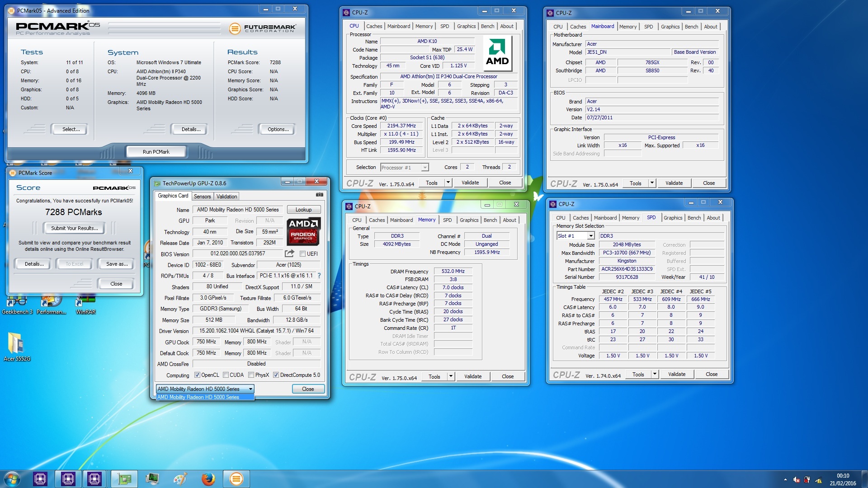This screenshot has width=868, height=488.
Task: Click the Futuremark logo in PCMark05
Action: (262, 28)
